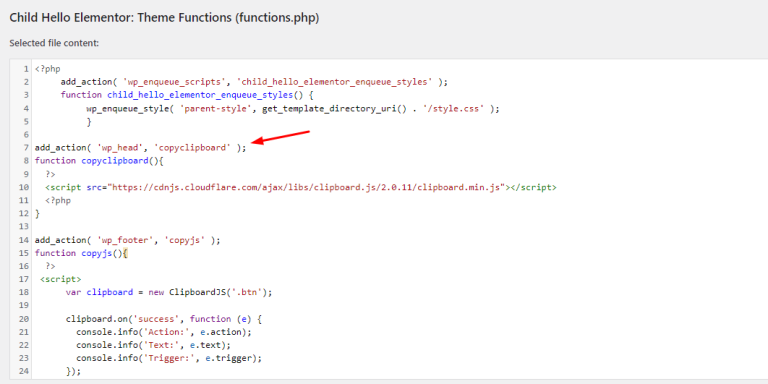The width and height of the screenshot is (768, 384).
Task: Click the red arrow annotation
Action: point(280,137)
